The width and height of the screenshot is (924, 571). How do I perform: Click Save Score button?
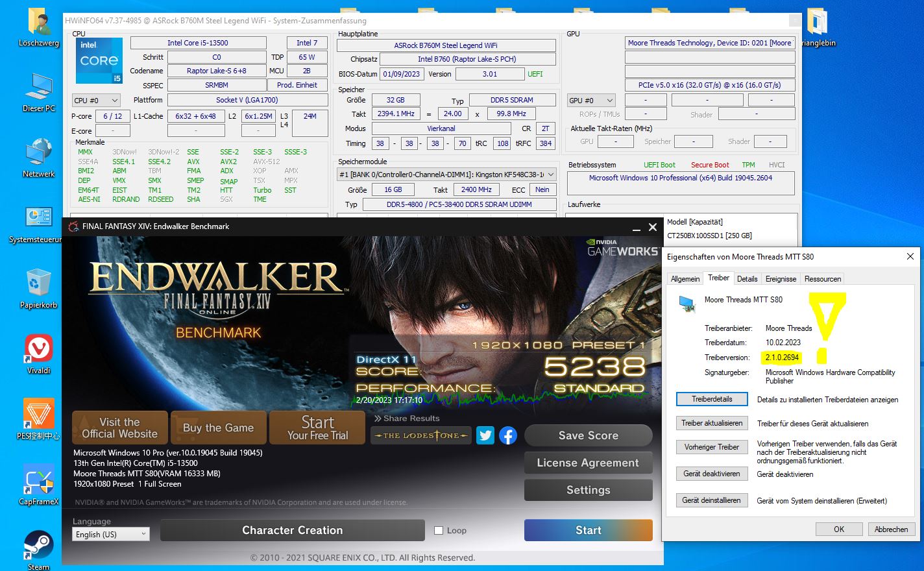(589, 435)
